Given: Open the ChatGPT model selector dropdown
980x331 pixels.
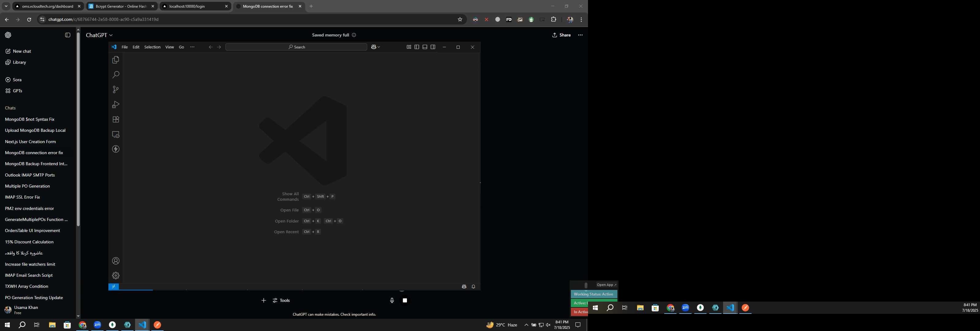Looking at the screenshot, I should [99, 35].
